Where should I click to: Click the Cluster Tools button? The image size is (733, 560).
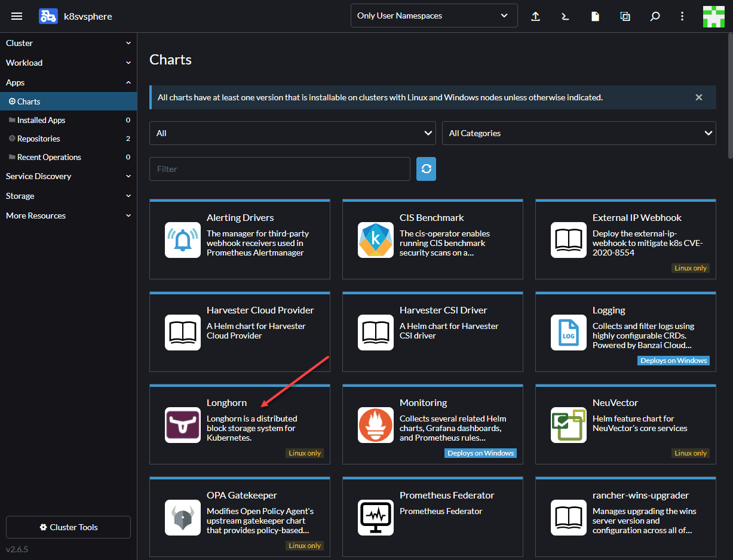click(68, 527)
